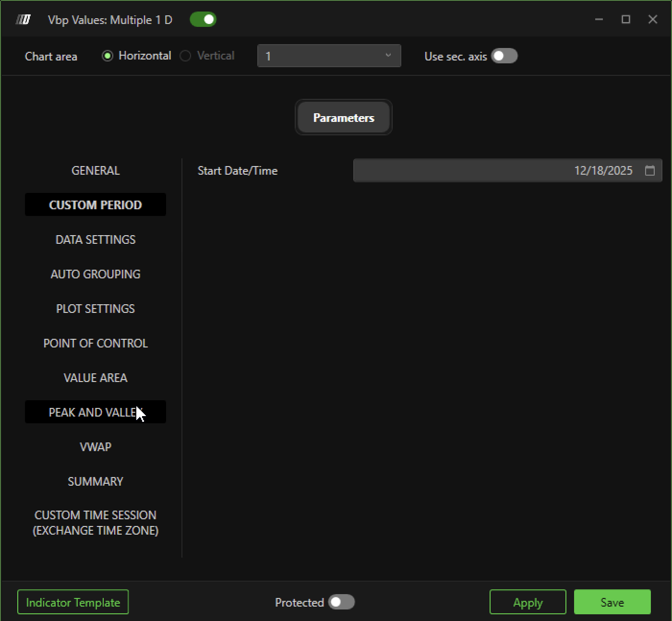
Task: Click the app logo icon in title bar
Action: pyautogui.click(x=23, y=20)
